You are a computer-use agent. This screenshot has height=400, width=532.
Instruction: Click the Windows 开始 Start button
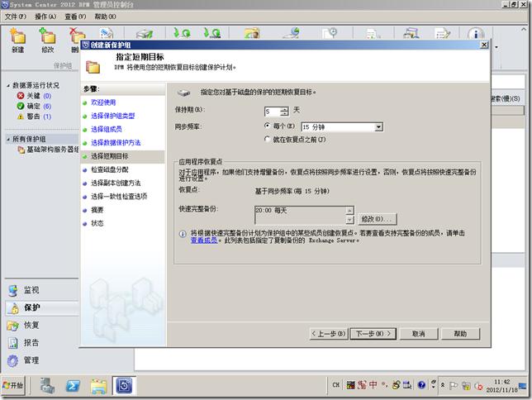(13, 385)
